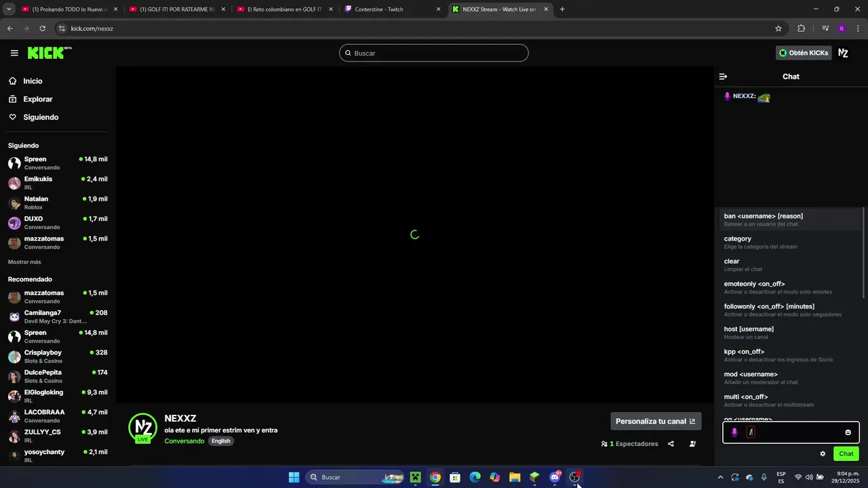Switch to 'GOLF IT! POR RATEARME' tab
Image resolution: width=868 pixels, height=488 pixels.
click(x=177, y=9)
